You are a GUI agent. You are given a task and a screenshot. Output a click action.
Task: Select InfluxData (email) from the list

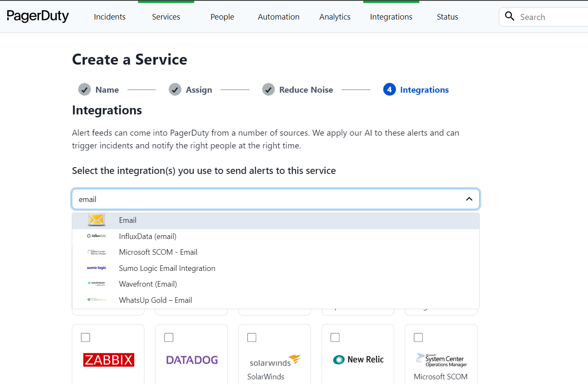coord(147,236)
